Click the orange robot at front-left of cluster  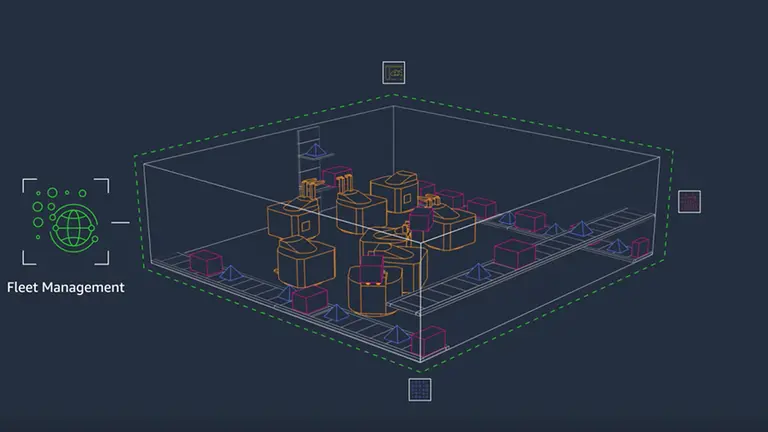pos(303,260)
